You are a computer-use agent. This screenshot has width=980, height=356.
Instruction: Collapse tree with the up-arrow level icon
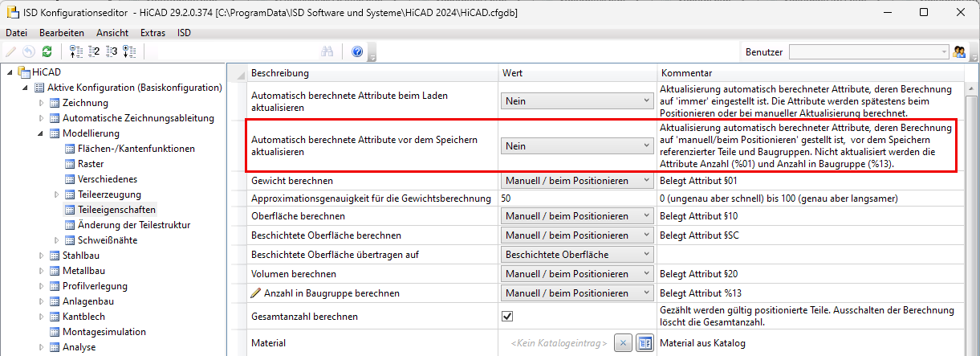tap(77, 51)
